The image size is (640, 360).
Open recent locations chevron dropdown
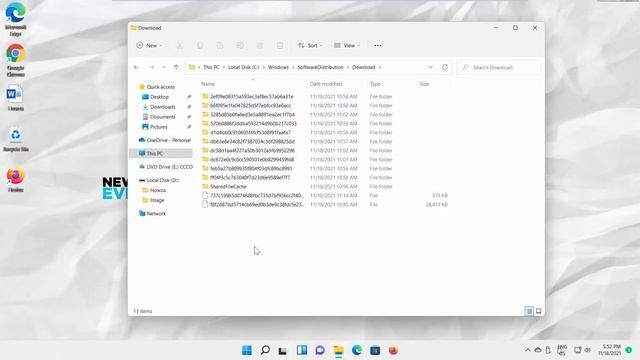point(164,67)
